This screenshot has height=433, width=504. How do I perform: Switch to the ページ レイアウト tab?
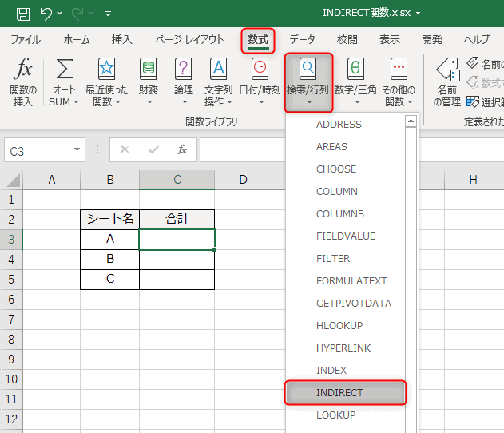(x=189, y=39)
